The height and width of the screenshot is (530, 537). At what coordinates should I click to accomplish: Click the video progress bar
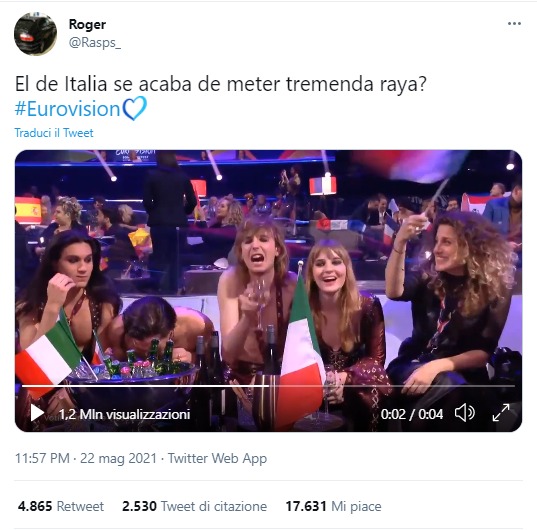(x=268, y=386)
